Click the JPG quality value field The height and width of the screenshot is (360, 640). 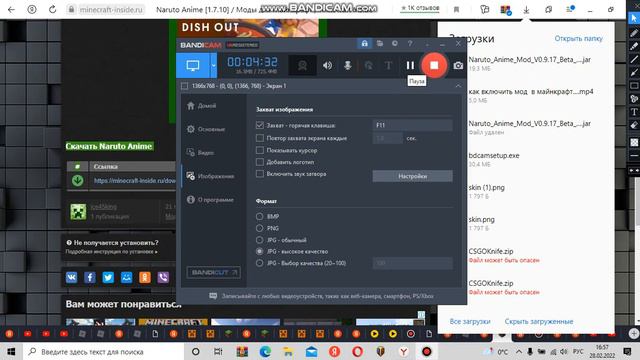click(412, 263)
